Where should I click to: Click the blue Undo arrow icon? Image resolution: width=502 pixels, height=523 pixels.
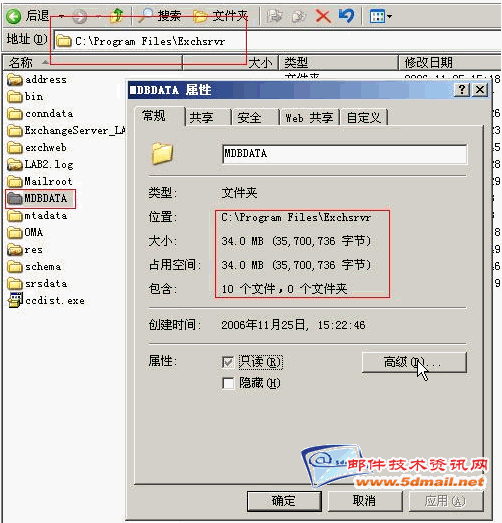click(347, 16)
